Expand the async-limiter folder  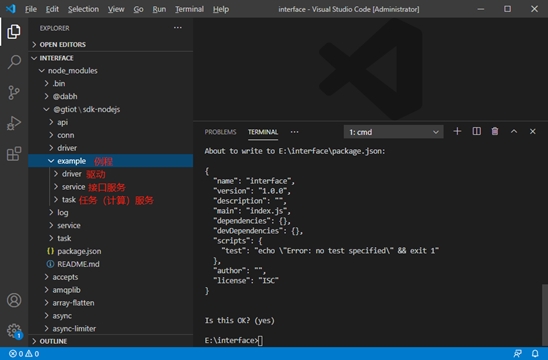point(110,329)
